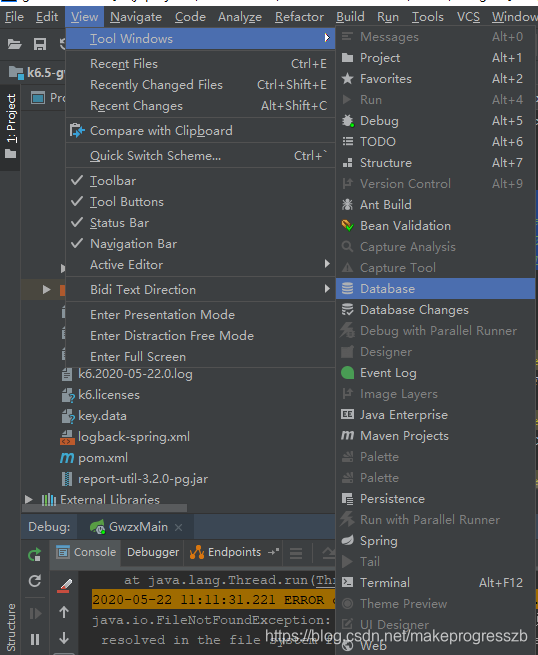
Task: Choose Recent Changes from View menu
Action: [x=200, y=106]
